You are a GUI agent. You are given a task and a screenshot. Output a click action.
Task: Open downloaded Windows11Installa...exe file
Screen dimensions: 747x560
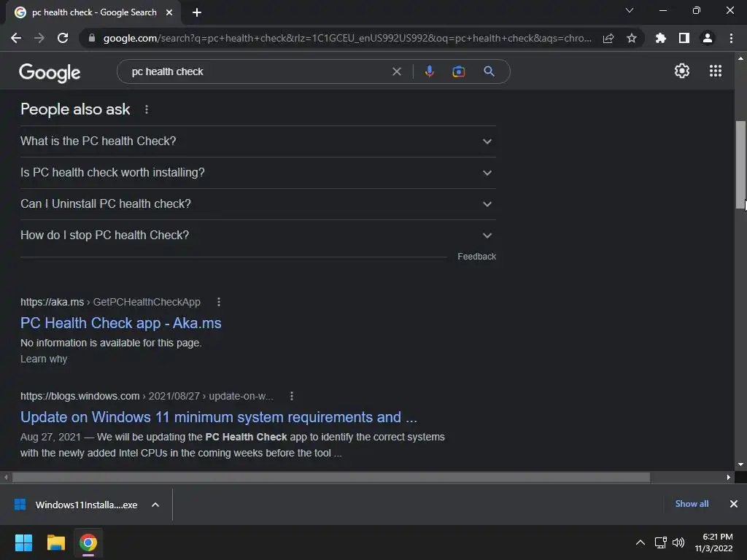tap(76, 505)
